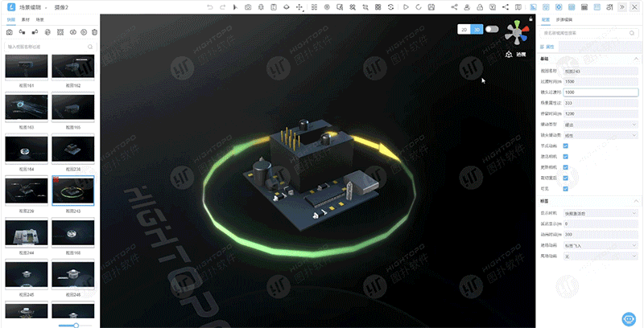The image size is (644, 328).
Task: Select the 视图243 thumbnail
Action: (x=73, y=191)
